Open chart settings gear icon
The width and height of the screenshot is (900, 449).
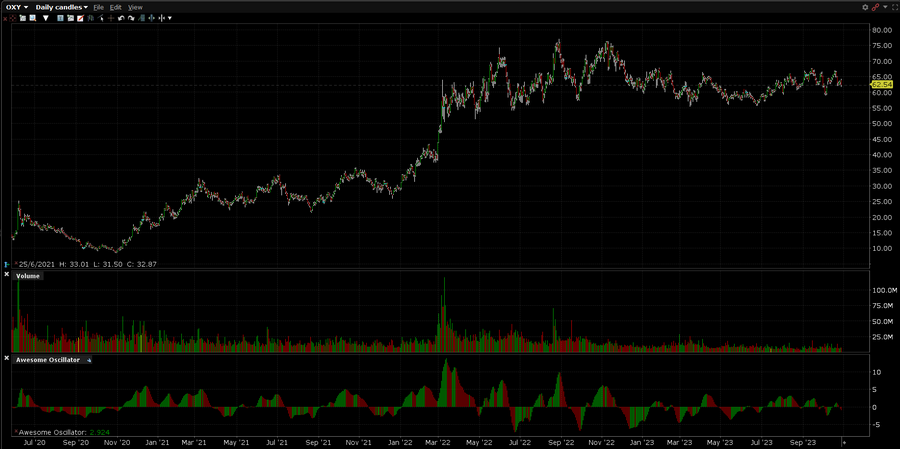coord(865,7)
